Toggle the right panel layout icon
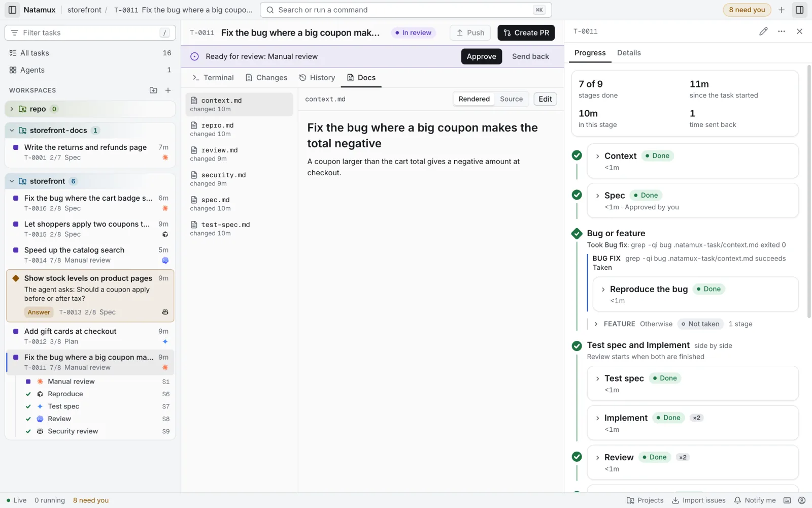The image size is (812, 508). click(799, 10)
